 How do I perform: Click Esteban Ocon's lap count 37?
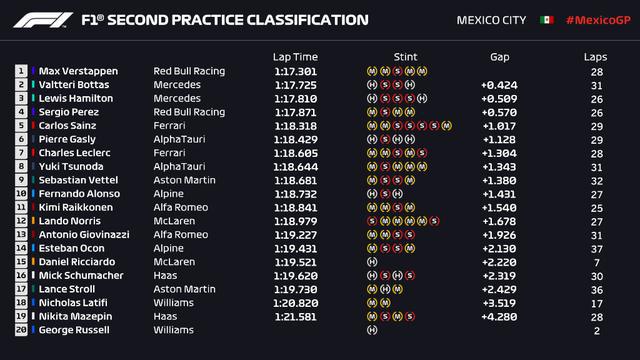[x=597, y=249]
